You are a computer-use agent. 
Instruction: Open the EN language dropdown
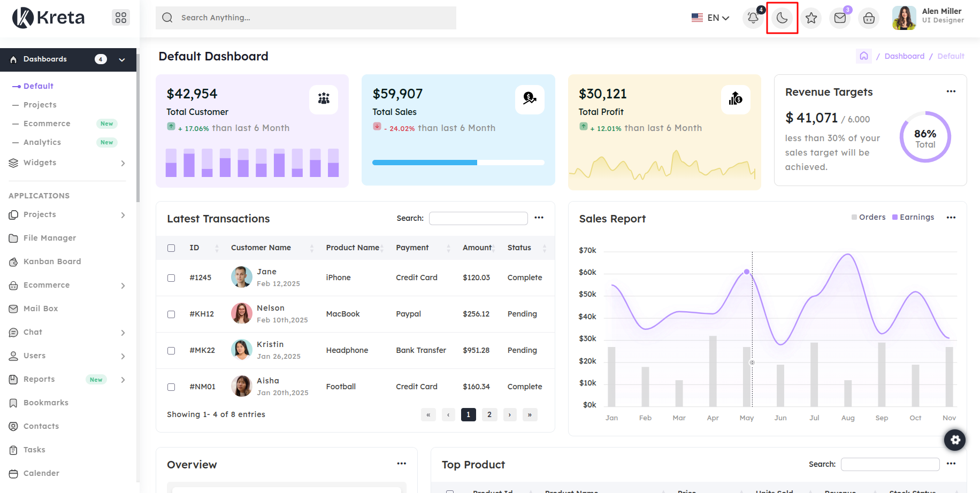coord(710,18)
